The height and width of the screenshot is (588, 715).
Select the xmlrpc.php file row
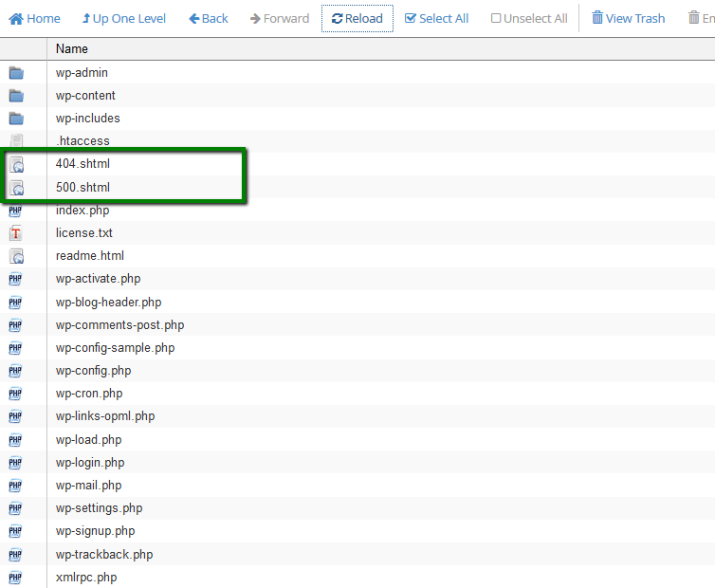click(86, 578)
